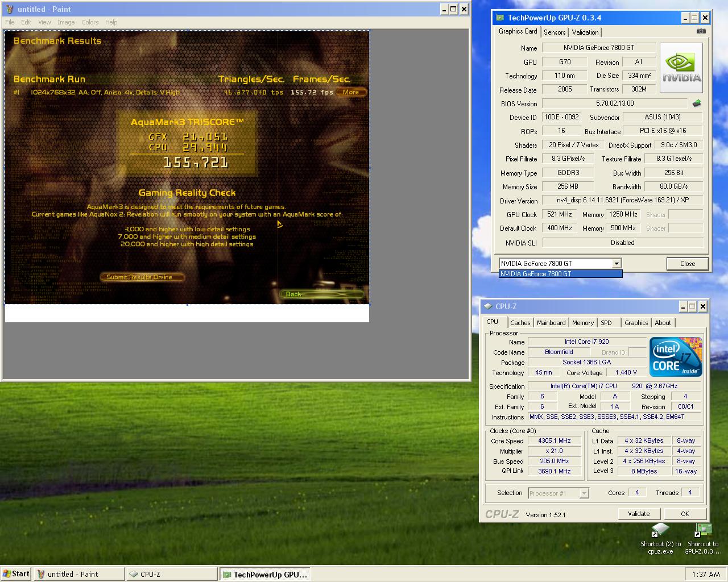Image resolution: width=728 pixels, height=582 pixels.
Task: Click the NVIDIA SLI Disabled field
Action: pyautogui.click(x=623, y=243)
